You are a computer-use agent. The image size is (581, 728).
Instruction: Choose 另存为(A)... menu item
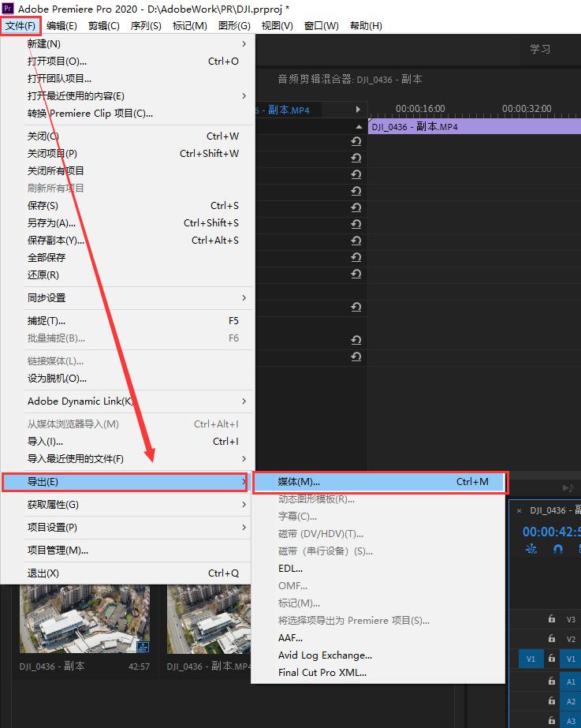tap(128, 223)
